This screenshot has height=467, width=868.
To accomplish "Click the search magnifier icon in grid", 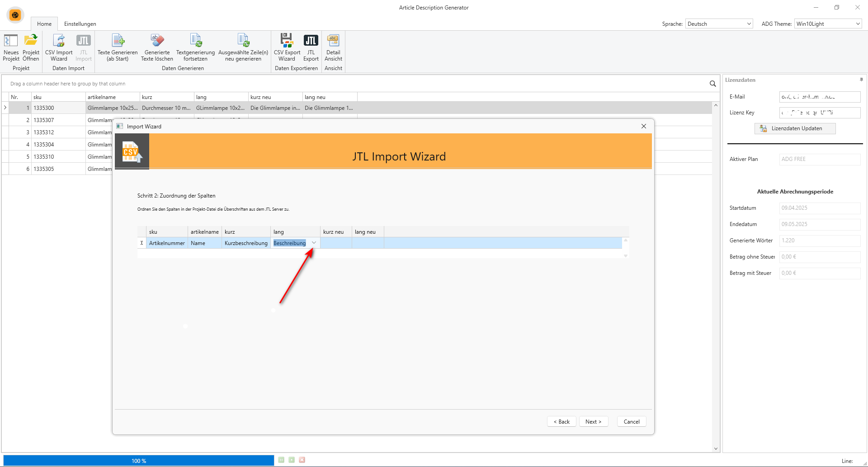I will click(x=712, y=84).
